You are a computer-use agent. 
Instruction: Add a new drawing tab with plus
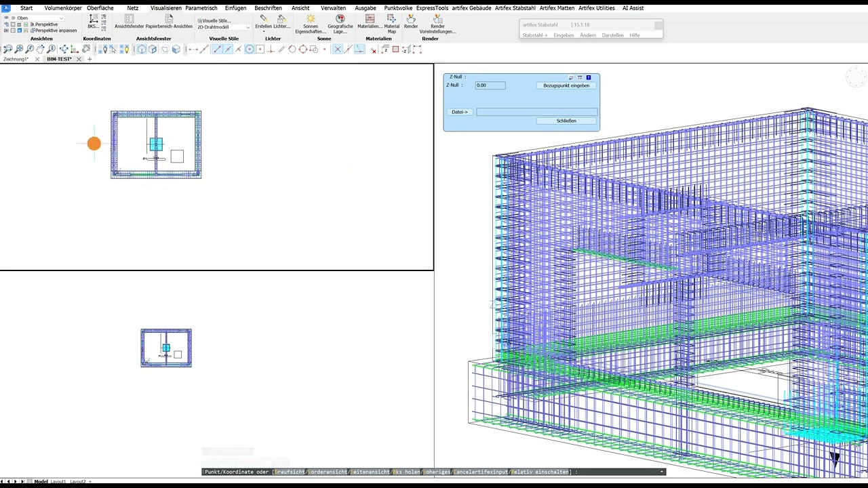90,59
